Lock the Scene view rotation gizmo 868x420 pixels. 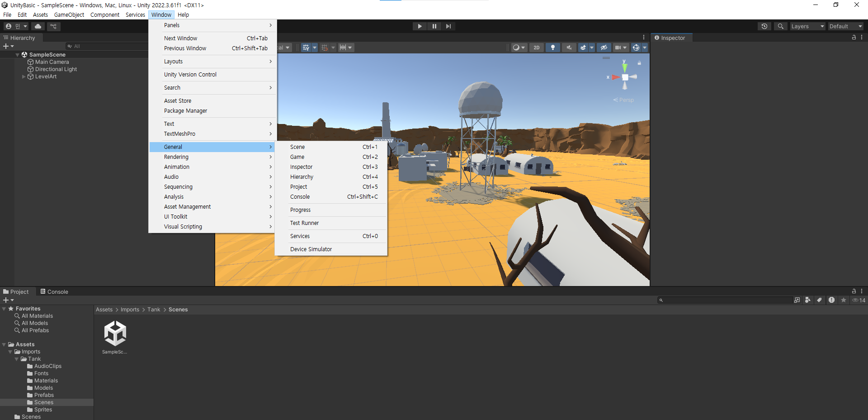[639, 63]
